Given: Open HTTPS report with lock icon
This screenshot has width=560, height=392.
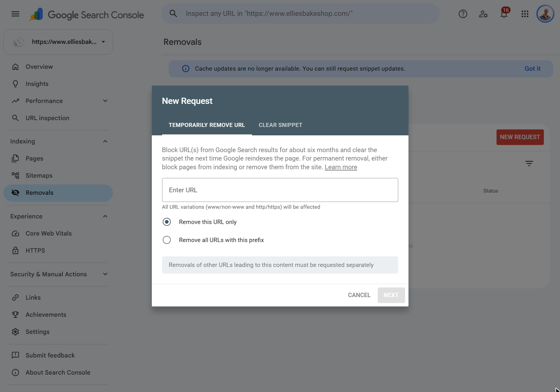Looking at the screenshot, I should click(58, 250).
